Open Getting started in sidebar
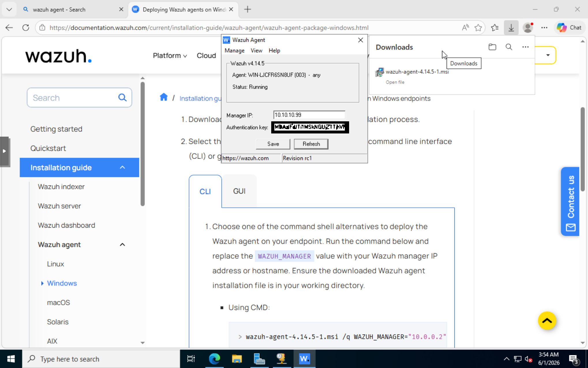588x368 pixels. [x=56, y=129]
